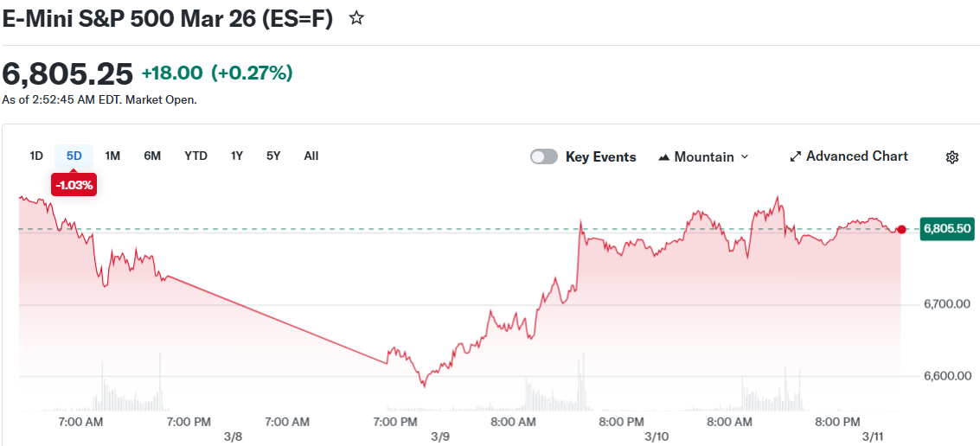980x446 pixels.
Task: Show the YTD range
Action: click(x=195, y=156)
